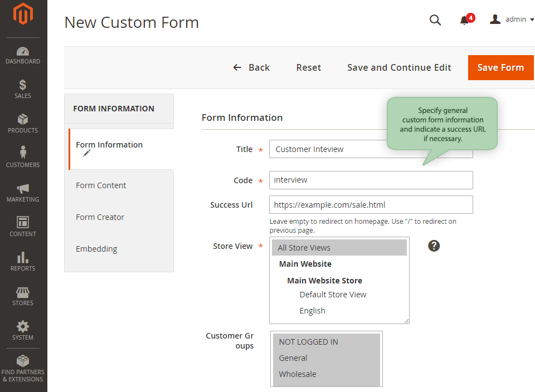Viewport: 535px width, 392px height.
Task: Select the English store view
Action: click(312, 311)
